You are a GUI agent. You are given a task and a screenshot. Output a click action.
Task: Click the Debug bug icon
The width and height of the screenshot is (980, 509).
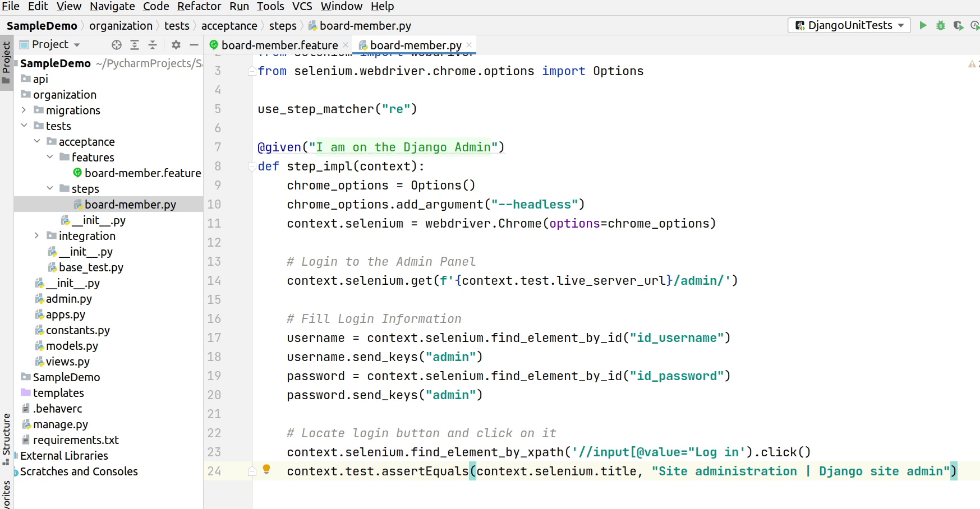pyautogui.click(x=941, y=25)
